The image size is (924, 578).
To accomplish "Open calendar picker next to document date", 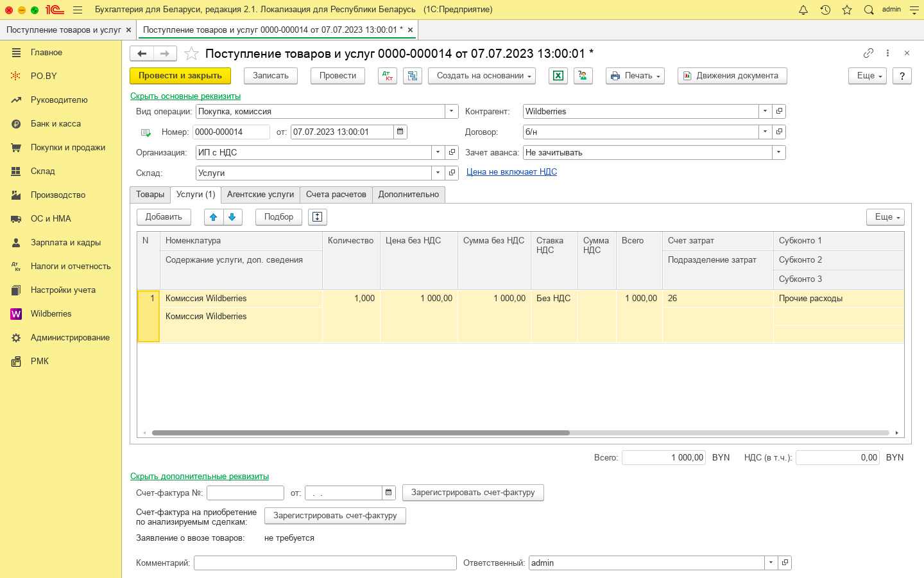I will (x=400, y=132).
